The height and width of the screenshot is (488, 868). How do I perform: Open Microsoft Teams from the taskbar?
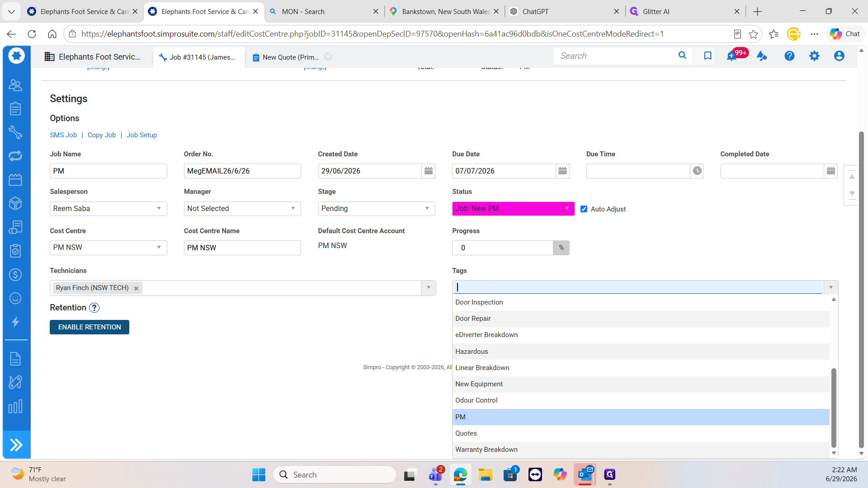436,474
